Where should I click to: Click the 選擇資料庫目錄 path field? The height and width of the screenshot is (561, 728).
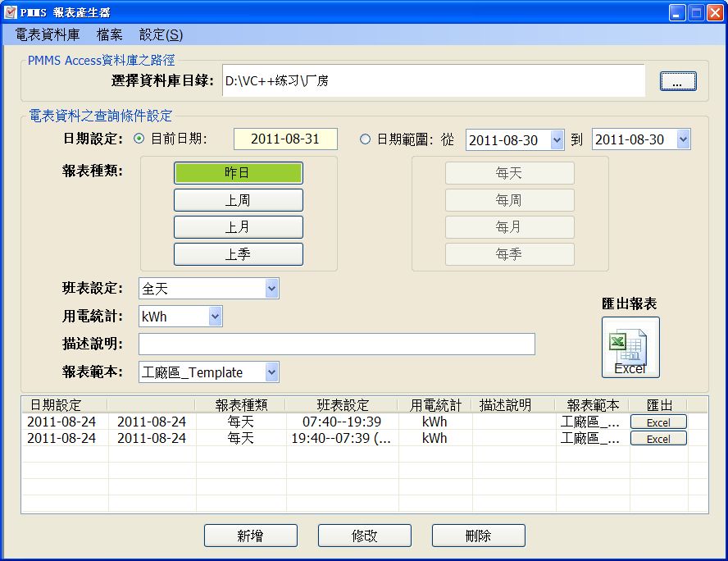click(x=434, y=81)
